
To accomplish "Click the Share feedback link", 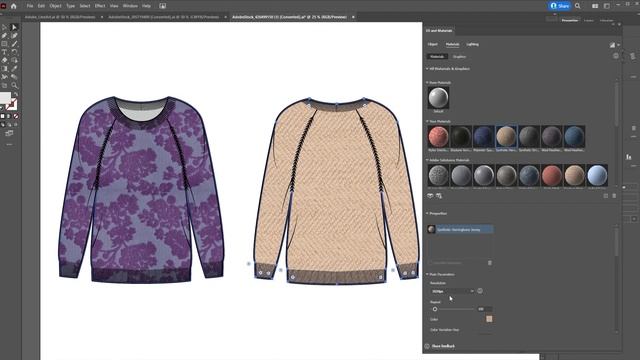I will click(x=443, y=346).
